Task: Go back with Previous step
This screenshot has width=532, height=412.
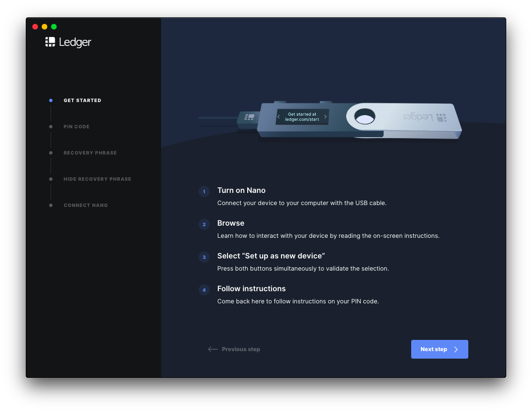Action: [234, 349]
